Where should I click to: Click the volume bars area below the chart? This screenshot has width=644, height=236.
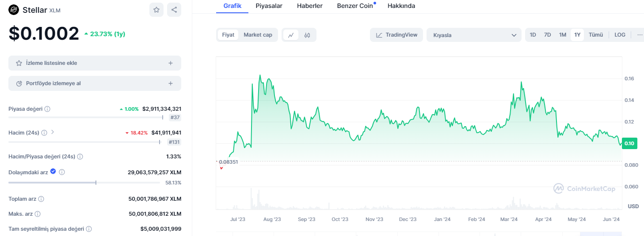tap(419, 199)
